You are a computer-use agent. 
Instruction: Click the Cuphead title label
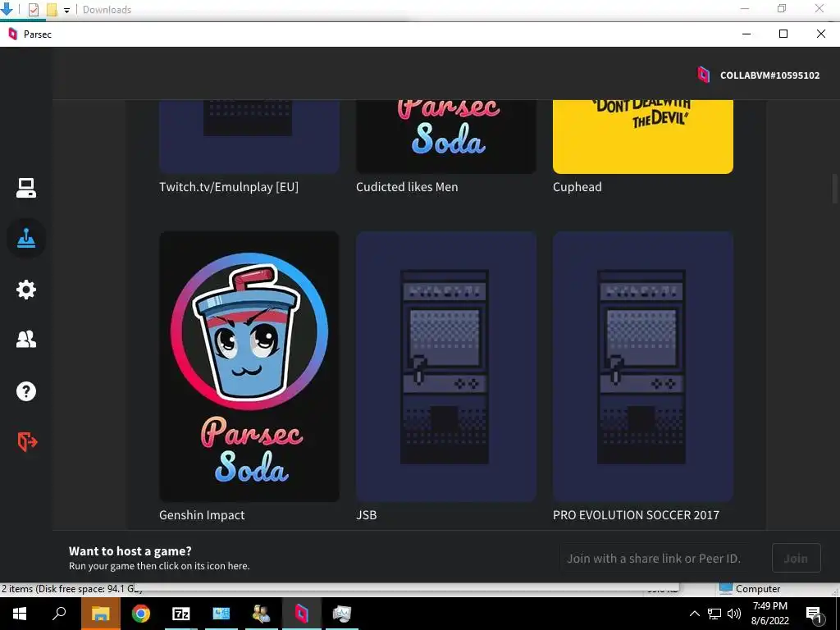tap(577, 187)
